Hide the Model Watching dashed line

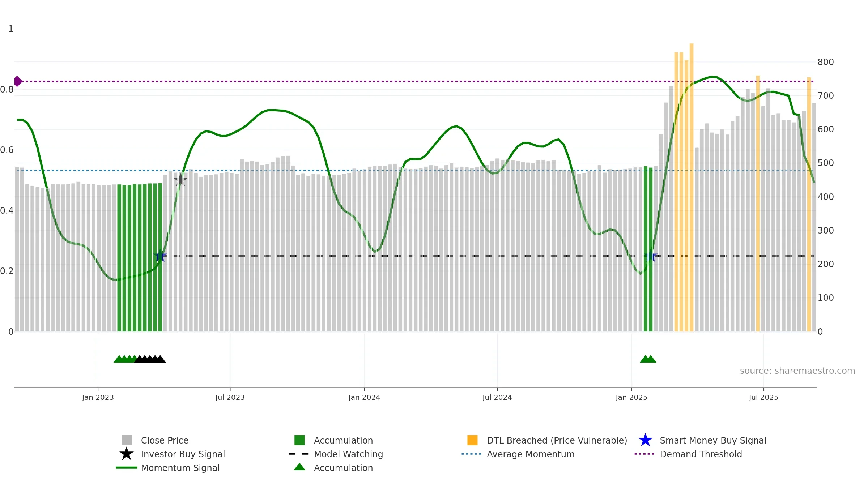point(348,454)
